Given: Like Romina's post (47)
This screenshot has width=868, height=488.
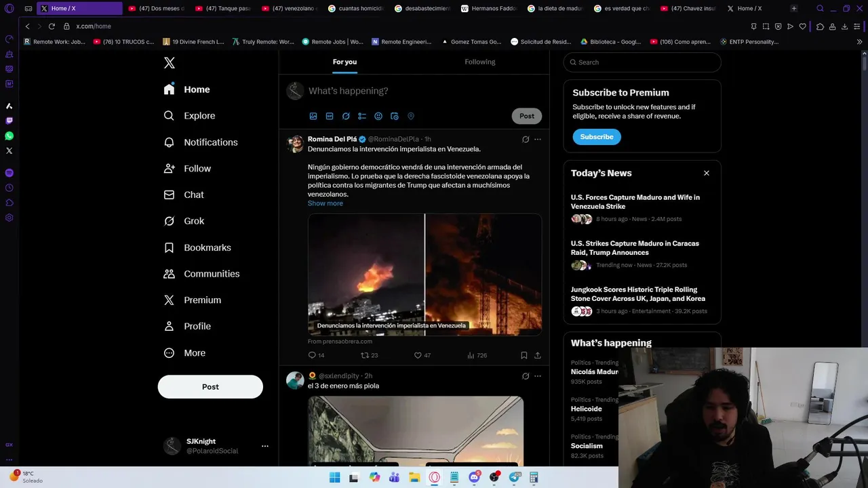Looking at the screenshot, I should click(422, 355).
